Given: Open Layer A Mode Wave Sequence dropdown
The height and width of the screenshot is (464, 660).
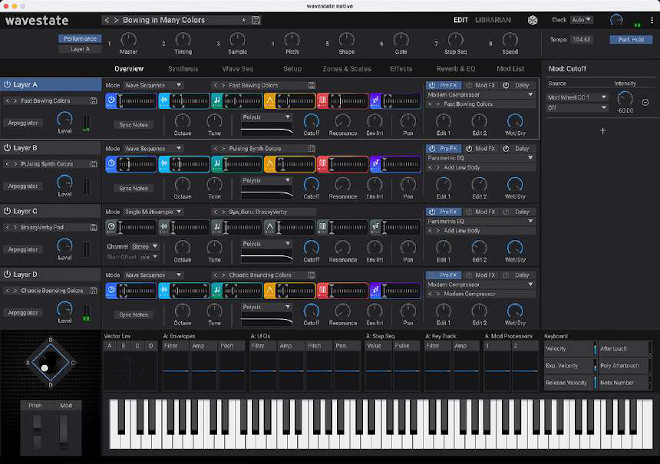Looking at the screenshot, I should [x=152, y=86].
